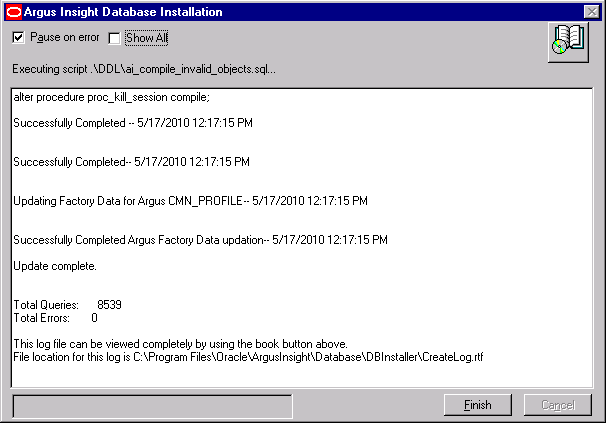Enable the Show All checkbox
This screenshot has height=423, width=606.
pos(114,38)
